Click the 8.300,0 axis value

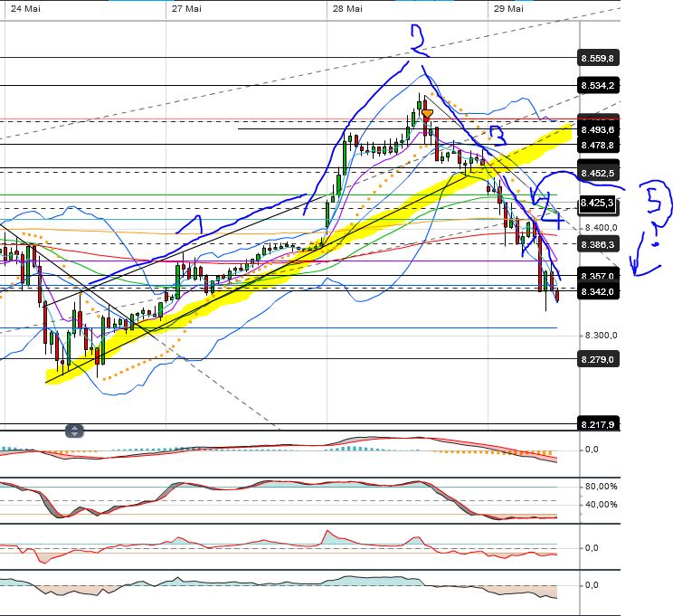tap(601, 336)
